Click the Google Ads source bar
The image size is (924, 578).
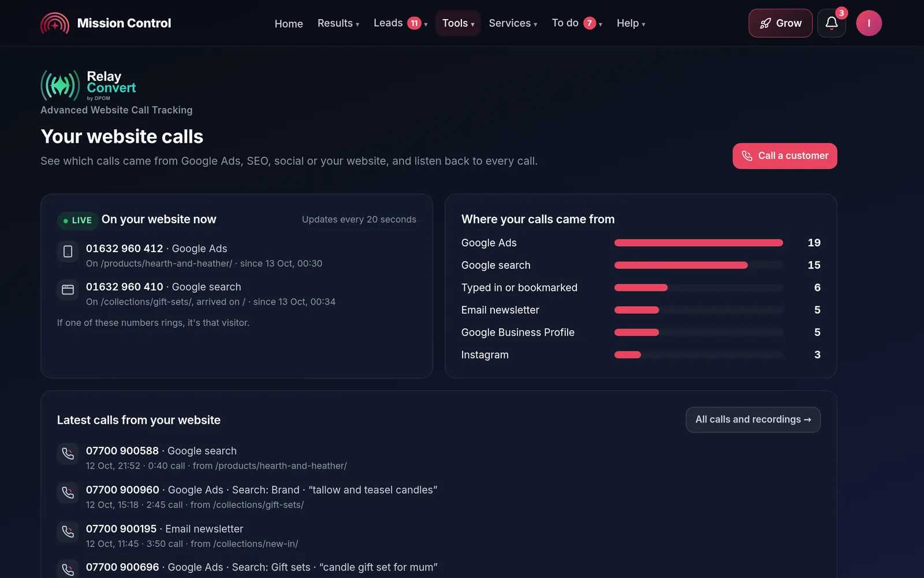click(x=698, y=243)
